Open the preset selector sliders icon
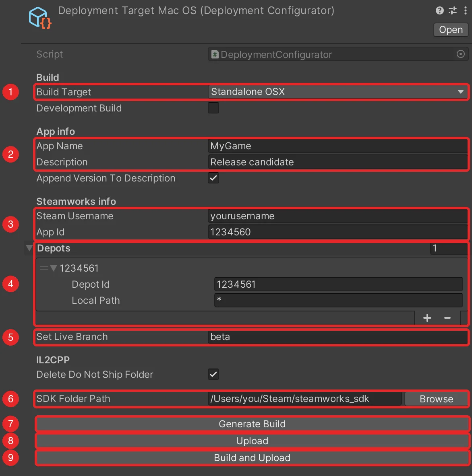Viewport: 472px width, 476px height. click(x=453, y=10)
